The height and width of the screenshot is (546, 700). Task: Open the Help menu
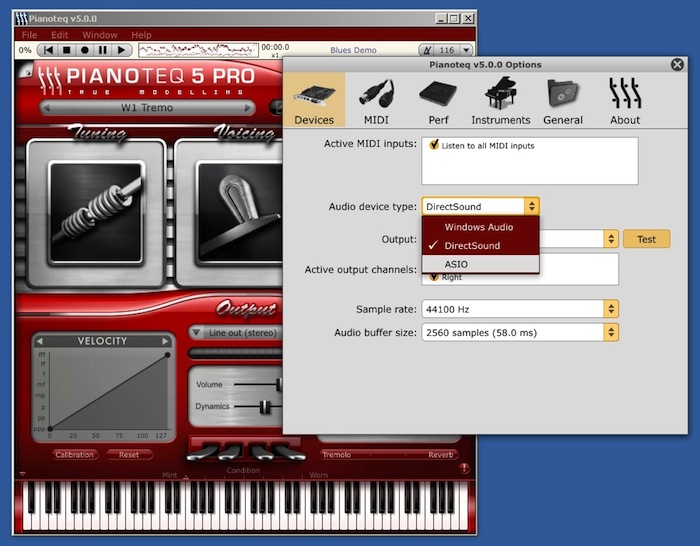coord(141,35)
